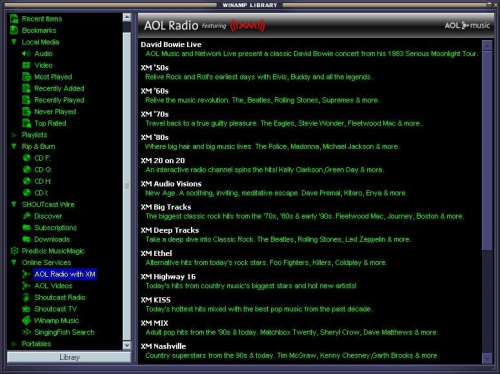Screen dimensions: 500x374
Task: Click the AOL music logo
Action: coord(467,25)
